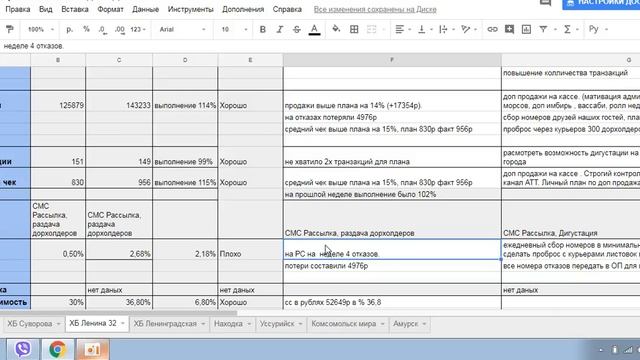Viewport: 640px width, 360px height.
Task: Open Chrome from the taskbar
Action: tap(58, 349)
